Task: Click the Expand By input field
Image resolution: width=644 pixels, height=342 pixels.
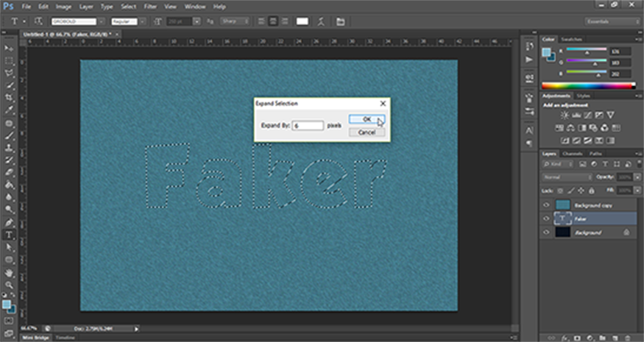Action: point(308,126)
